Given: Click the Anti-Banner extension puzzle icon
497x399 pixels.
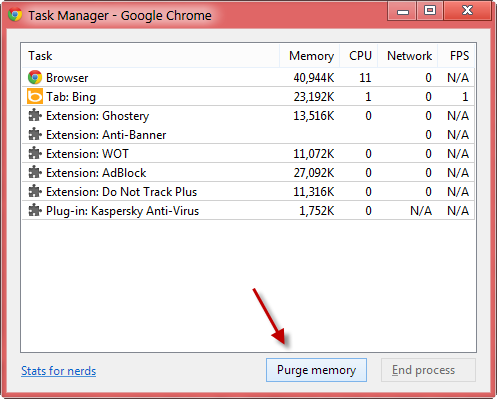Looking at the screenshot, I should coord(35,134).
